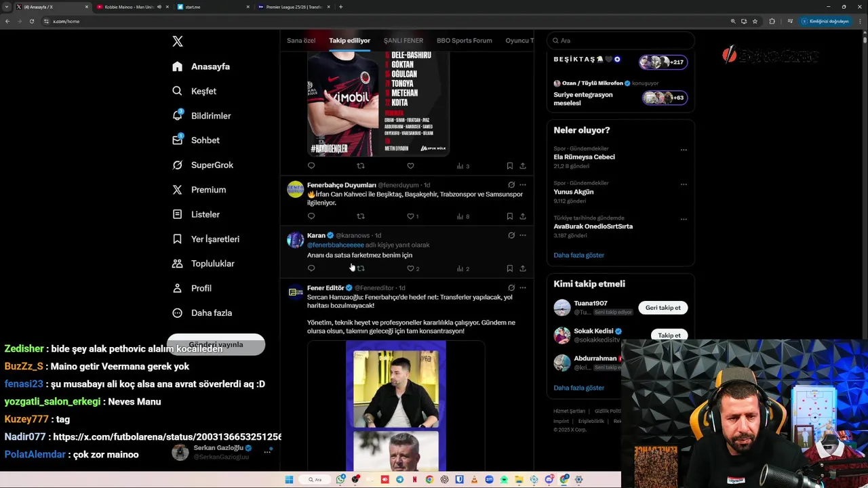Viewport: 868px width, 488px height.
Task: Open Keşfet search page
Action: click(x=195, y=91)
